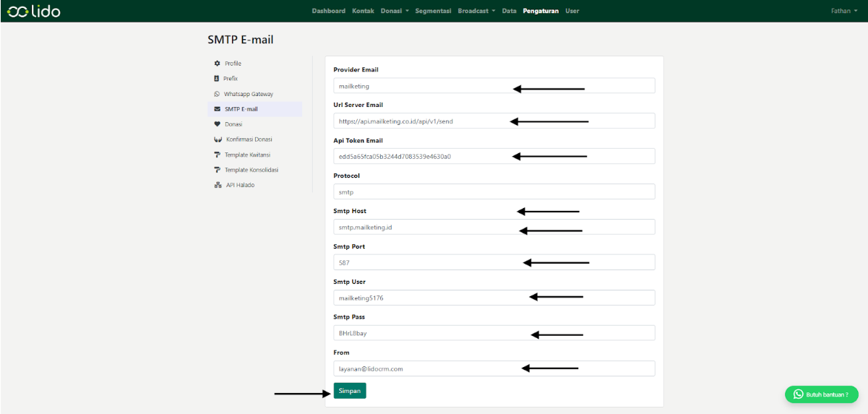Expand the Broadcast dropdown menu
The height and width of the screenshot is (414, 868).
click(476, 11)
